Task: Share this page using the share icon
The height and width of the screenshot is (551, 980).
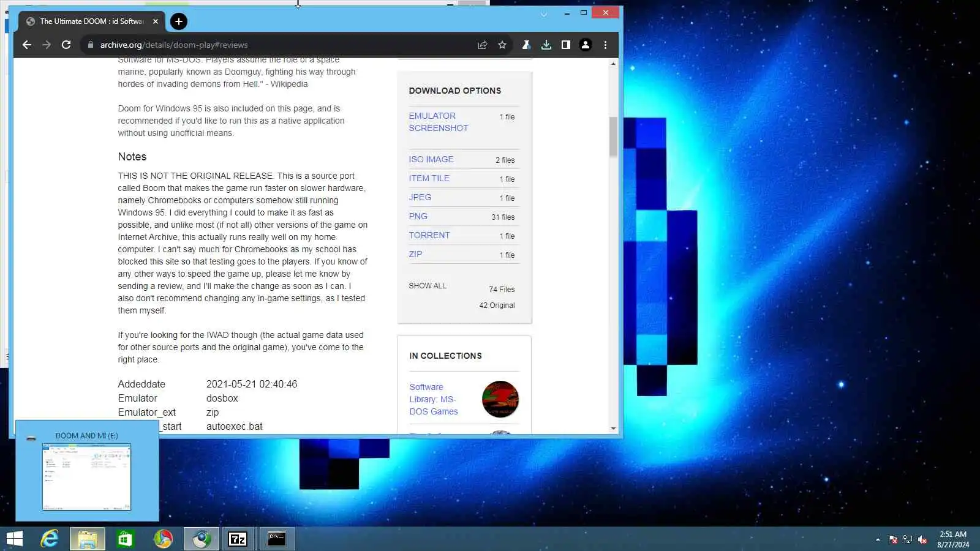Action: pos(483,45)
